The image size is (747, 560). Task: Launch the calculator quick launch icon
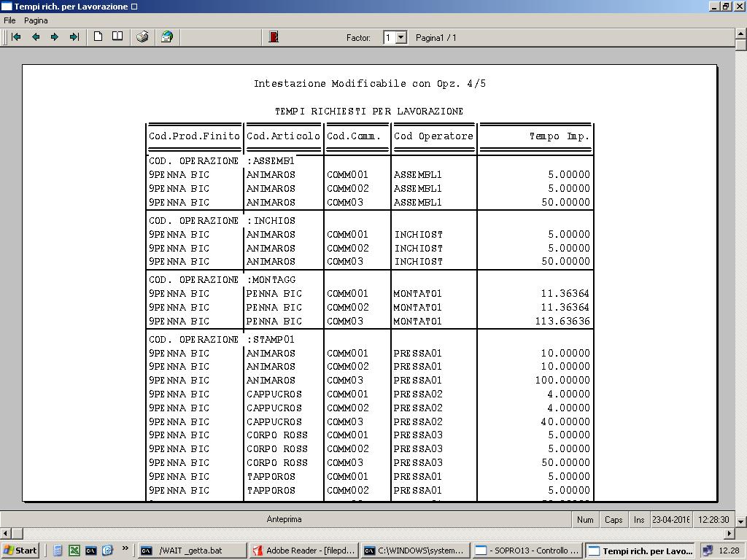[x=58, y=551]
